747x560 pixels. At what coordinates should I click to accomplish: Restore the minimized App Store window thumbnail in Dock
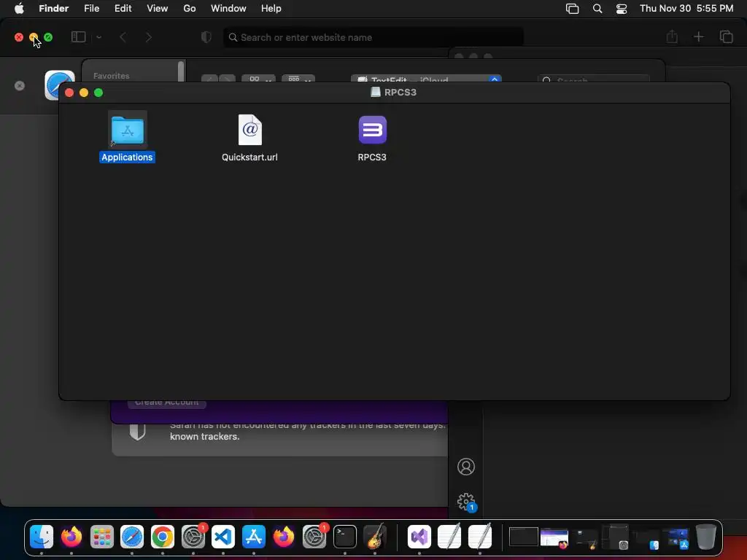click(x=678, y=538)
